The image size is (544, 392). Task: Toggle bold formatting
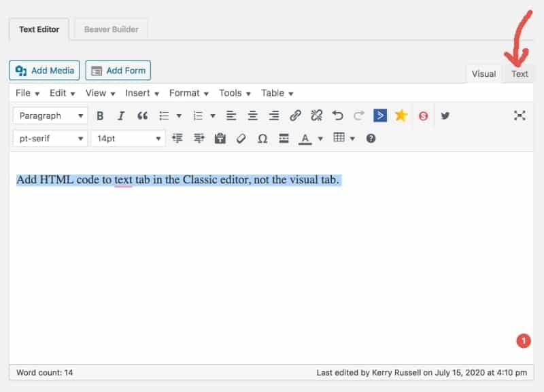(100, 115)
